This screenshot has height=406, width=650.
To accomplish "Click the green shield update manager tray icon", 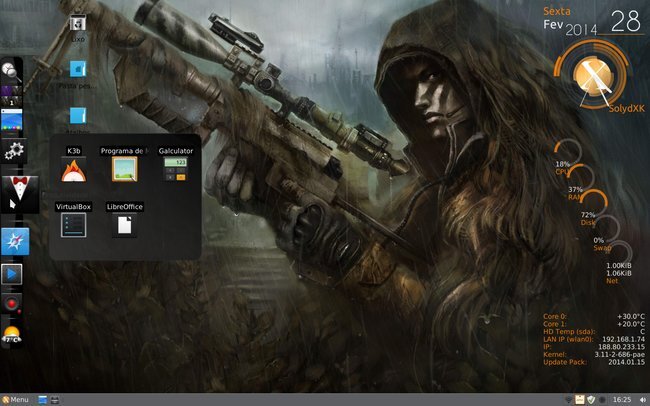I will (591, 400).
